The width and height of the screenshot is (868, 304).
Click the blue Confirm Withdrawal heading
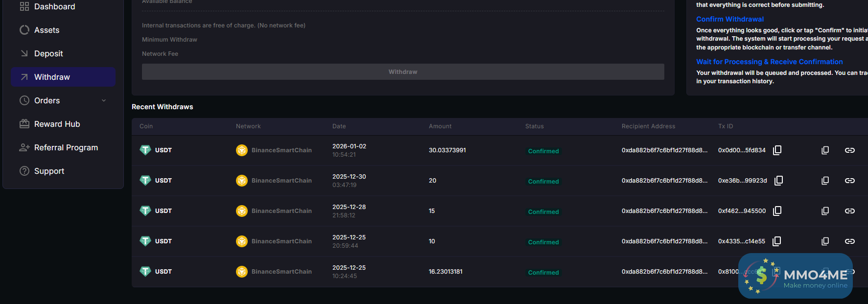coord(729,19)
